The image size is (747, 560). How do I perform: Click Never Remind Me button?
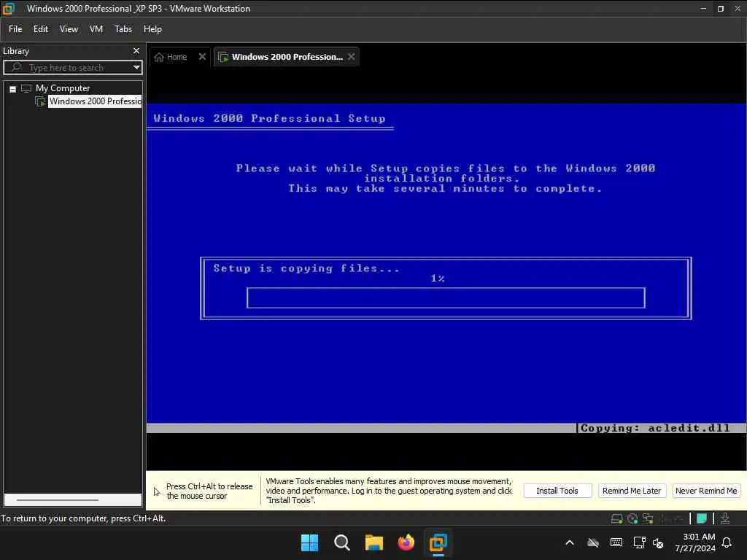coord(706,491)
